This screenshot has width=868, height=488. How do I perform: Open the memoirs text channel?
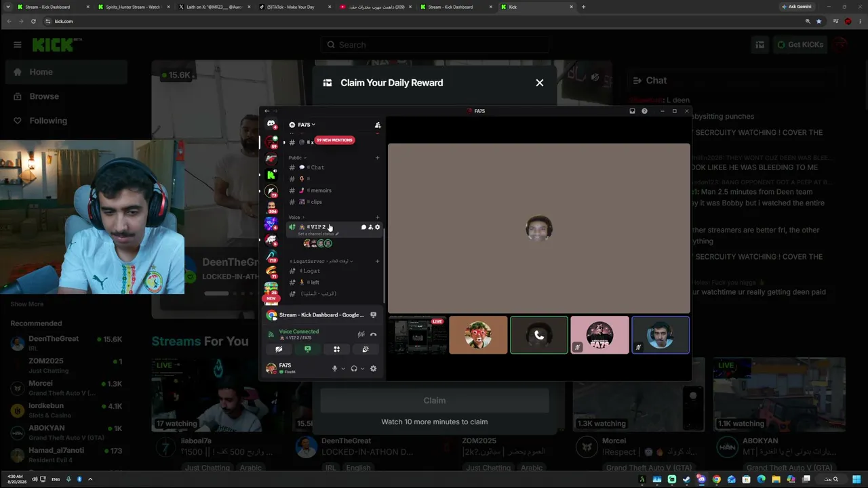coord(334,190)
